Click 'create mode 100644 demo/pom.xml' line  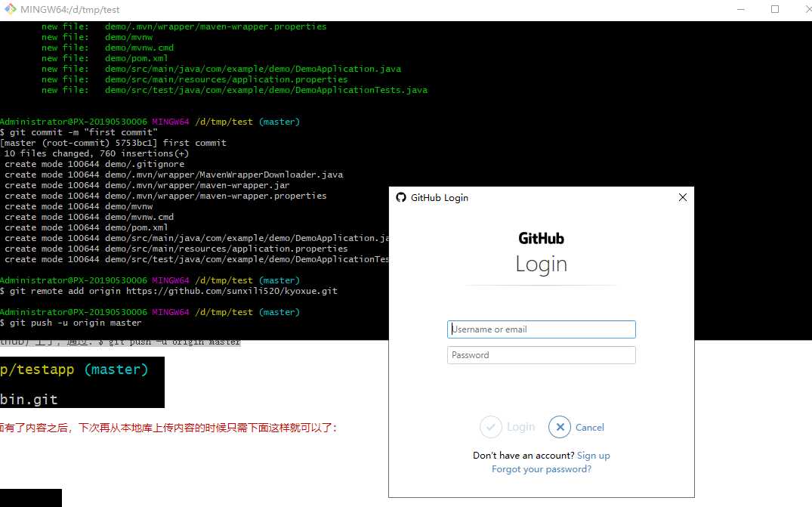[86, 227]
